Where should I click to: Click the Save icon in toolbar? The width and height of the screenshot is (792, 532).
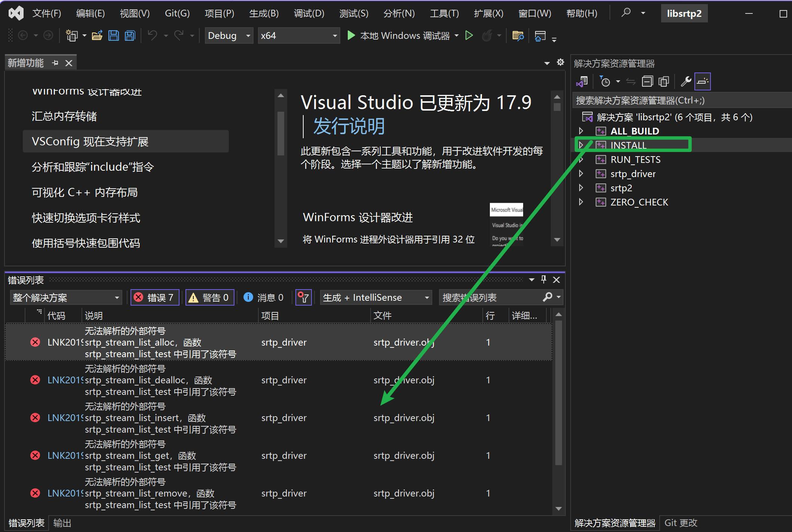[114, 35]
